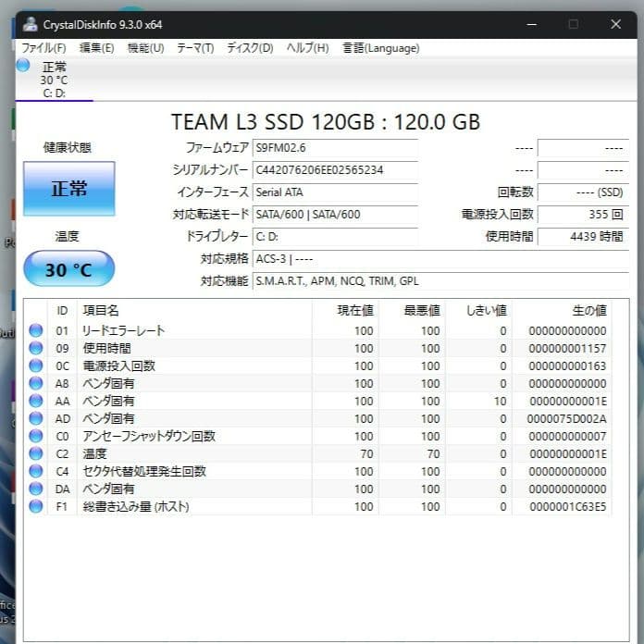This screenshot has height=644, width=644.
Task: Open the 編集(E) menu
Action: point(96,48)
